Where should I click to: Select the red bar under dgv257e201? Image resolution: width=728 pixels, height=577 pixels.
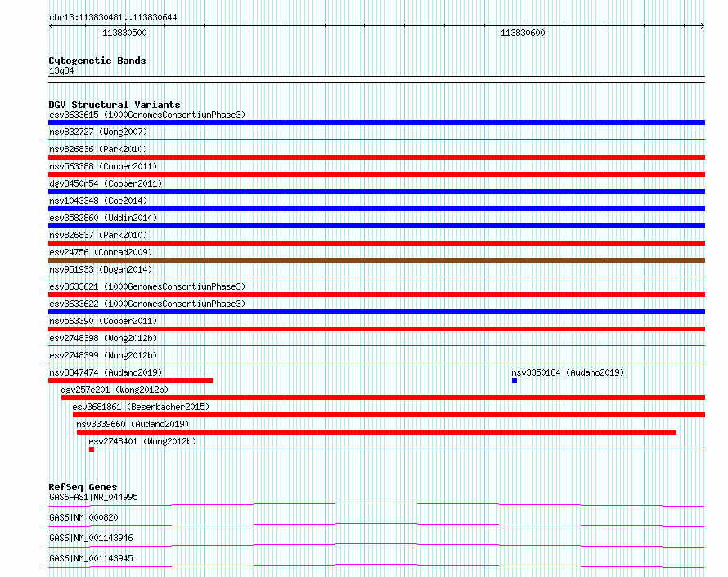383,398
